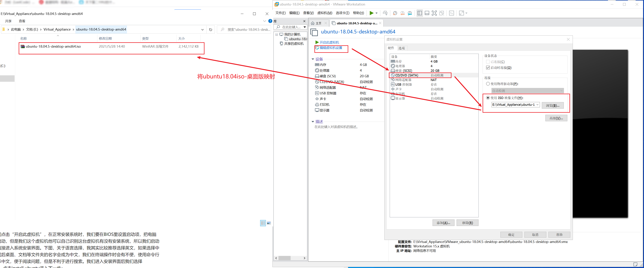
Task: Take a snapshot using the clock-plus icon
Action: pyautogui.click(x=395, y=13)
